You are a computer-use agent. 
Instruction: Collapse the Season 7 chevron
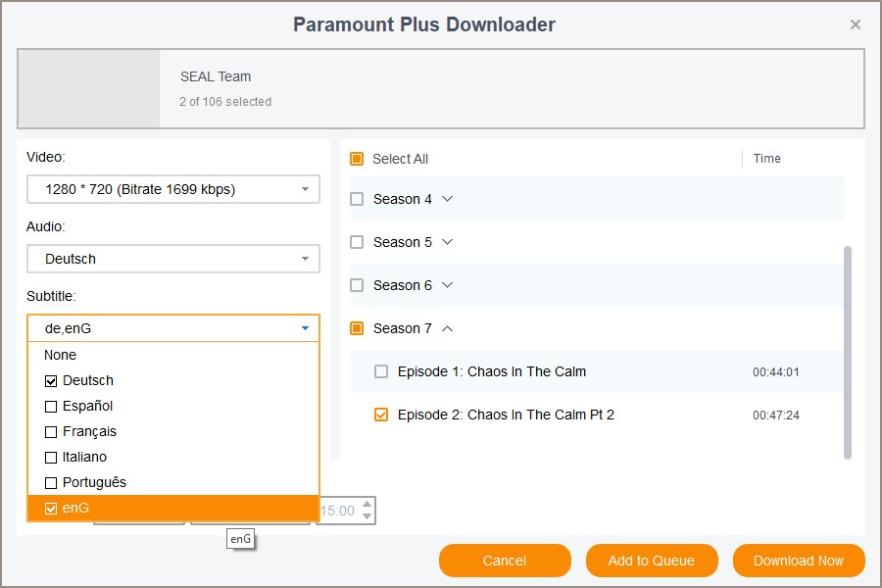coord(448,328)
